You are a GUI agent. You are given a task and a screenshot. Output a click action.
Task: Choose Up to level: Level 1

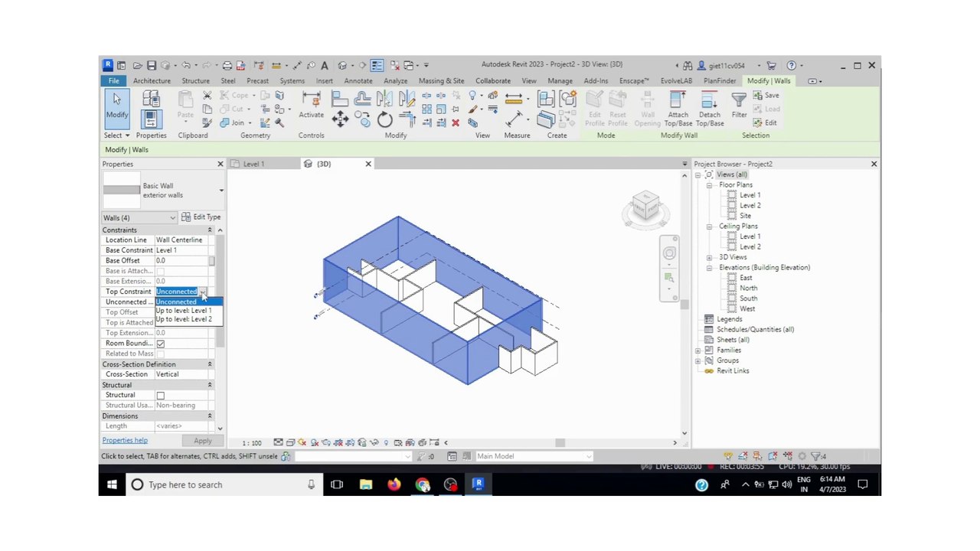pos(188,311)
